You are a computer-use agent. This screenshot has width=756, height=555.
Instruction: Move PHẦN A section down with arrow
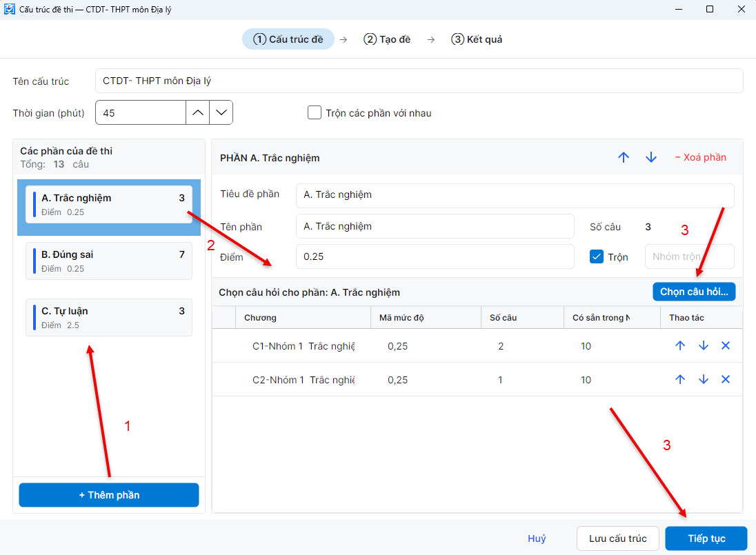[651, 158]
